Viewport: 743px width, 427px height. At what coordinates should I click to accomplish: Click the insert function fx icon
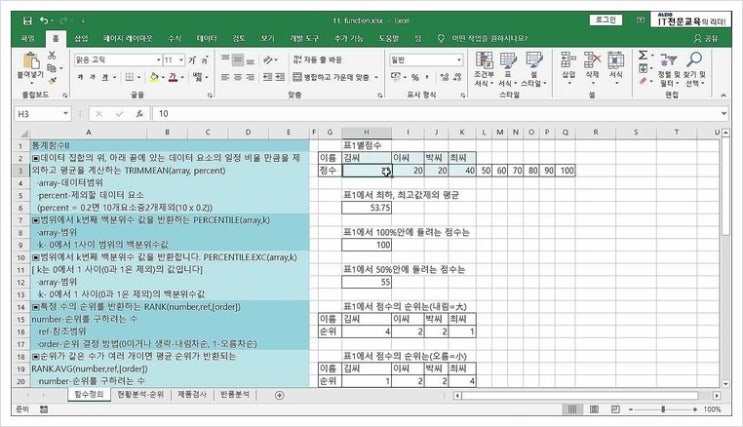coord(139,114)
